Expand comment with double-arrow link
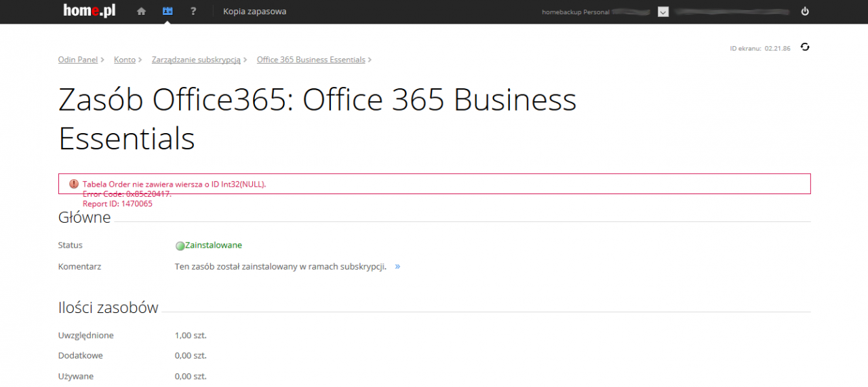Image resolution: width=868 pixels, height=387 pixels. (397, 267)
